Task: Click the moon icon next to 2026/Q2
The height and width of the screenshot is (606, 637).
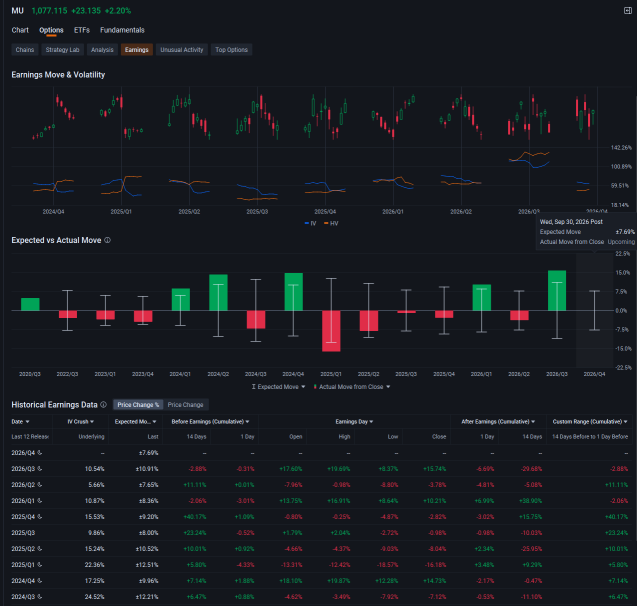Action: coord(40,485)
